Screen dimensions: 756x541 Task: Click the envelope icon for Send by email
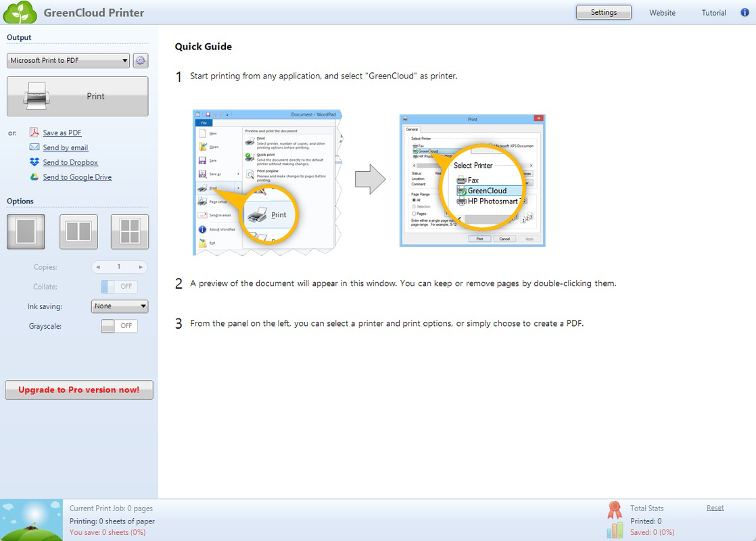(x=34, y=147)
